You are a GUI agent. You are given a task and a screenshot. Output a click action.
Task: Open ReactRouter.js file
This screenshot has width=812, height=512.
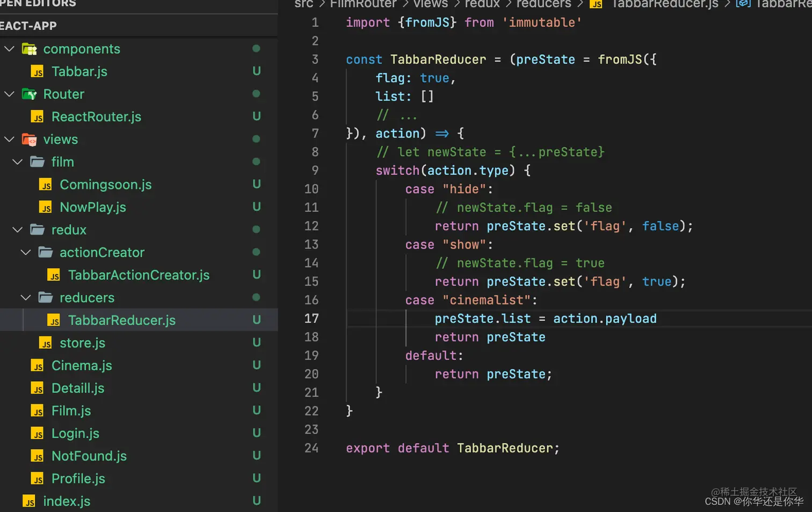tap(96, 116)
